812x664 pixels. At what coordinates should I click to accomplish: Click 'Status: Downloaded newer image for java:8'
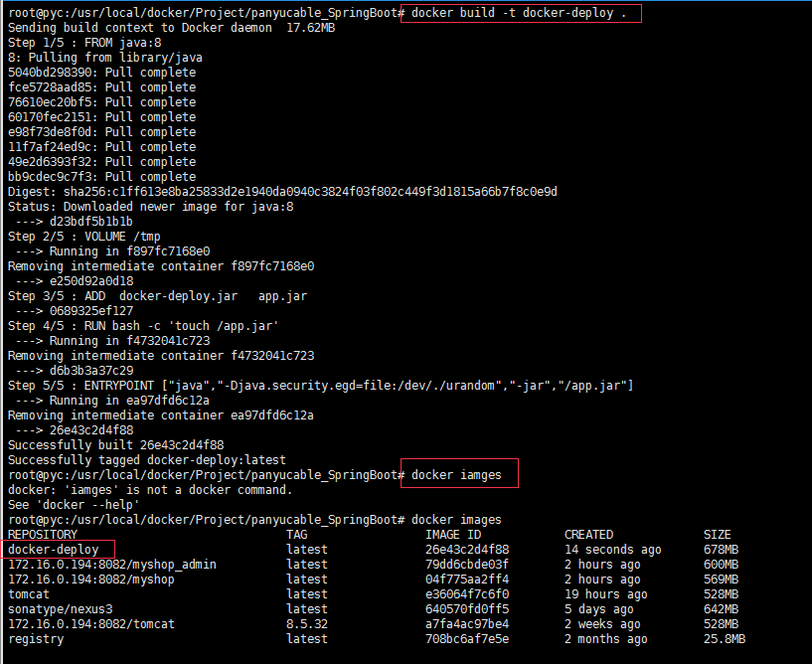tap(151, 207)
